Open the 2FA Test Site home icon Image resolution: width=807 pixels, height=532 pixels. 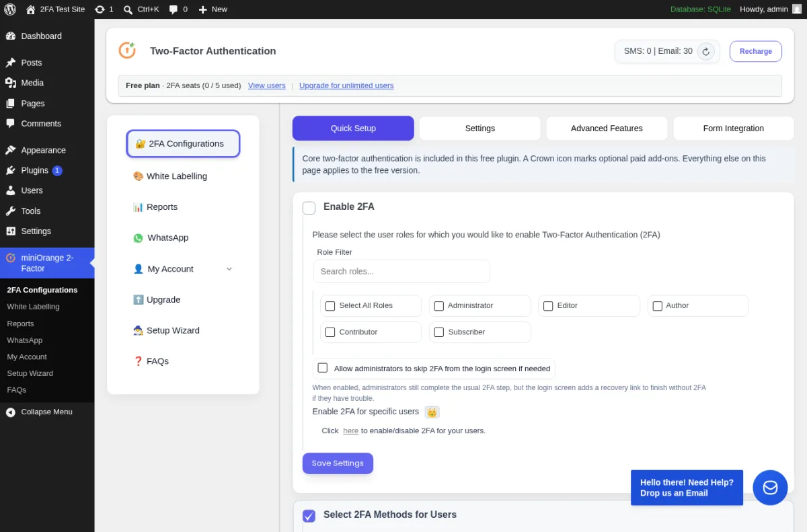pyautogui.click(x=31, y=9)
